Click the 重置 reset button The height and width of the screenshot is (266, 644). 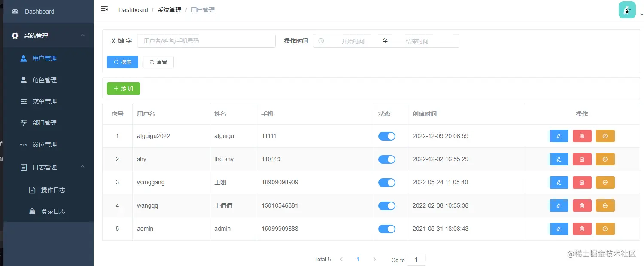158,62
